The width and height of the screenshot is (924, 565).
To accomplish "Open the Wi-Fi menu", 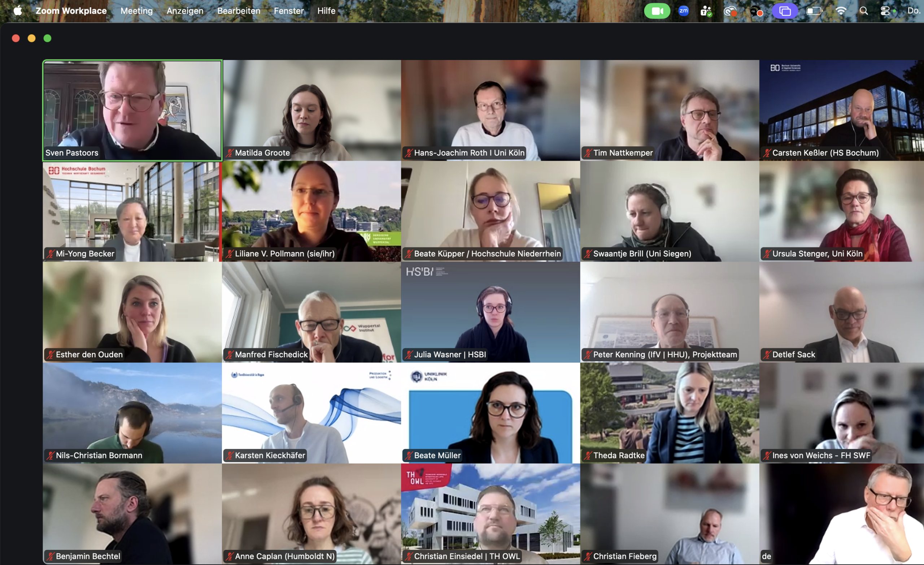I will click(x=841, y=11).
